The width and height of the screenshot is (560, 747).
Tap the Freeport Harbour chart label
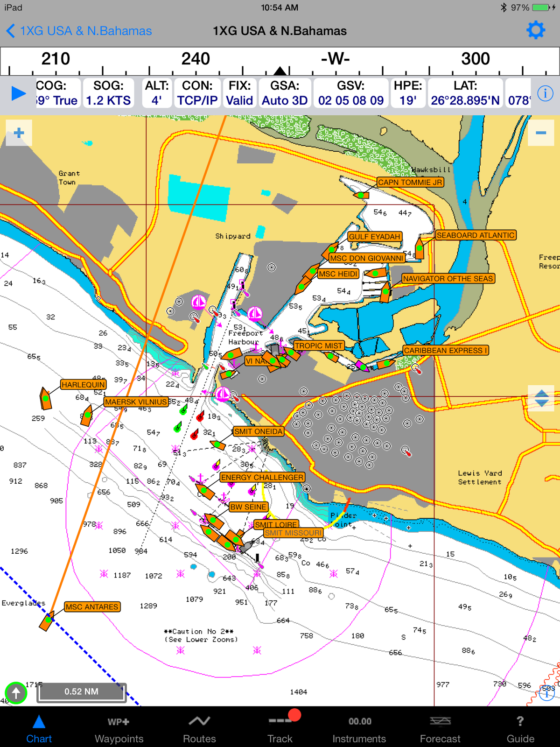pos(245,338)
